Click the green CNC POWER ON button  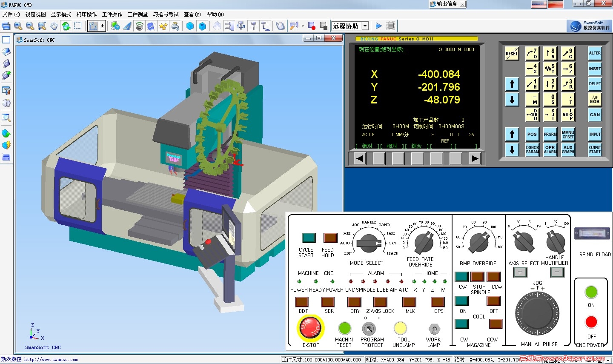(x=591, y=292)
